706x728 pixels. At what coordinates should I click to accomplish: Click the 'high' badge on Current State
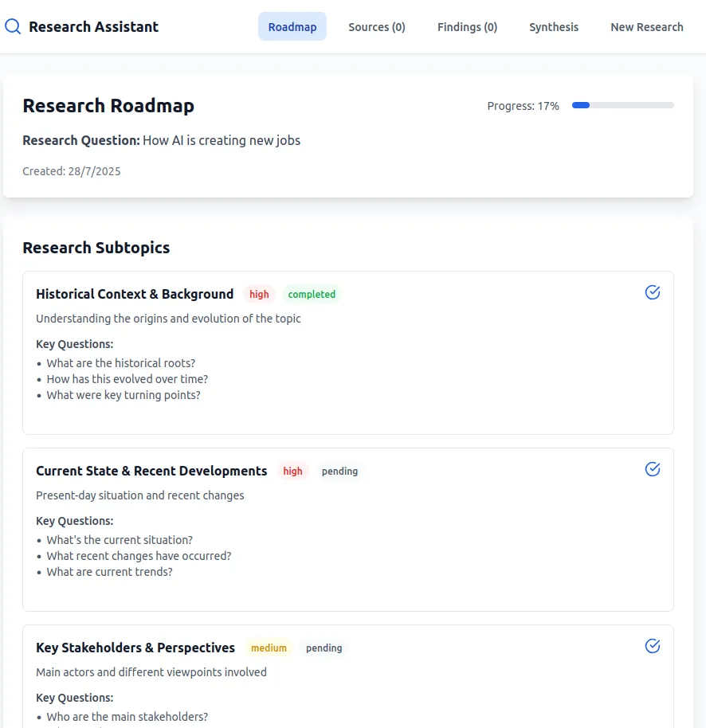coord(292,472)
